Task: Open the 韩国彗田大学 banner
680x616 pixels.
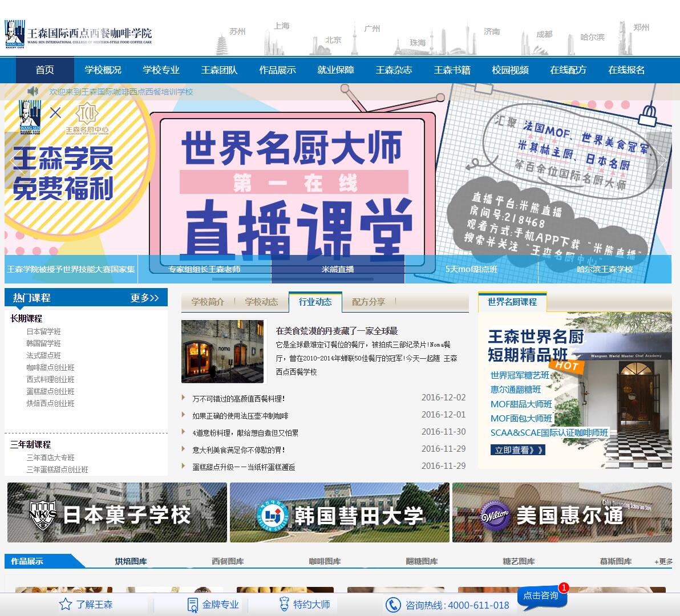Action: (339, 512)
